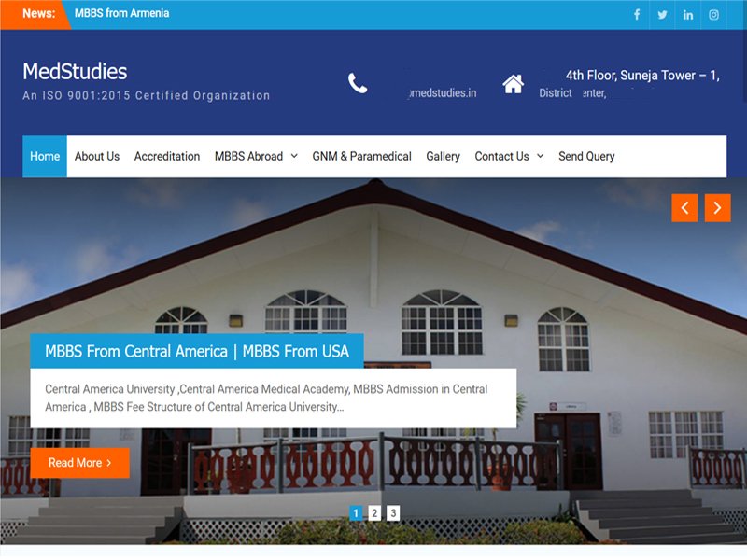Screen dimensions: 747x560
Task: Open the Facebook social icon
Action: tap(637, 15)
